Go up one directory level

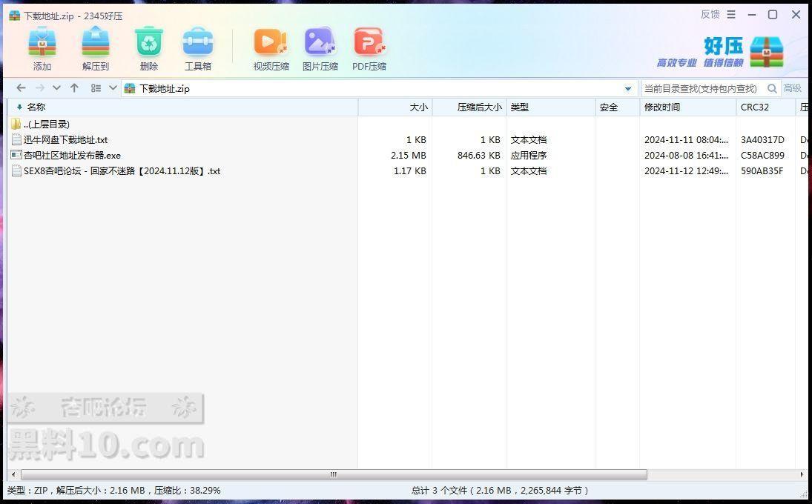[74, 88]
